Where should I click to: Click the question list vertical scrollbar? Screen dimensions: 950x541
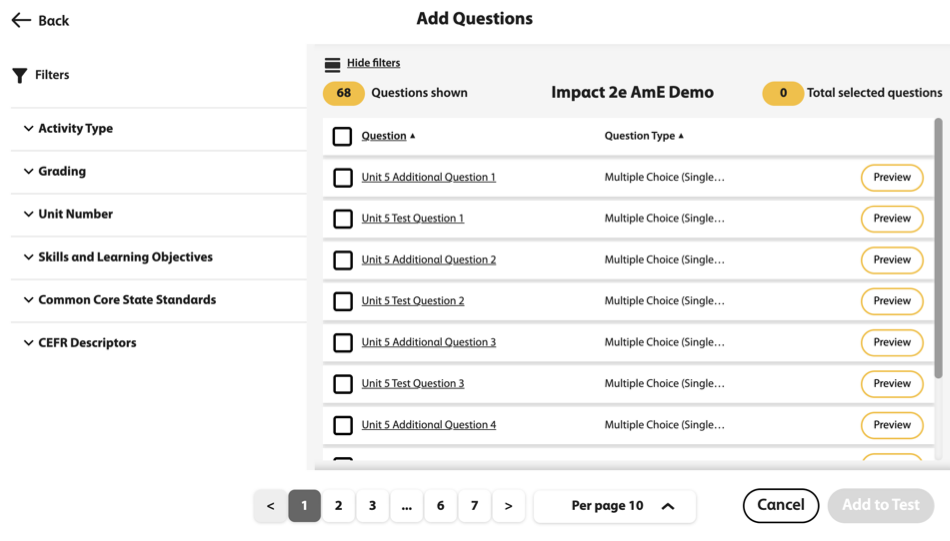938,250
